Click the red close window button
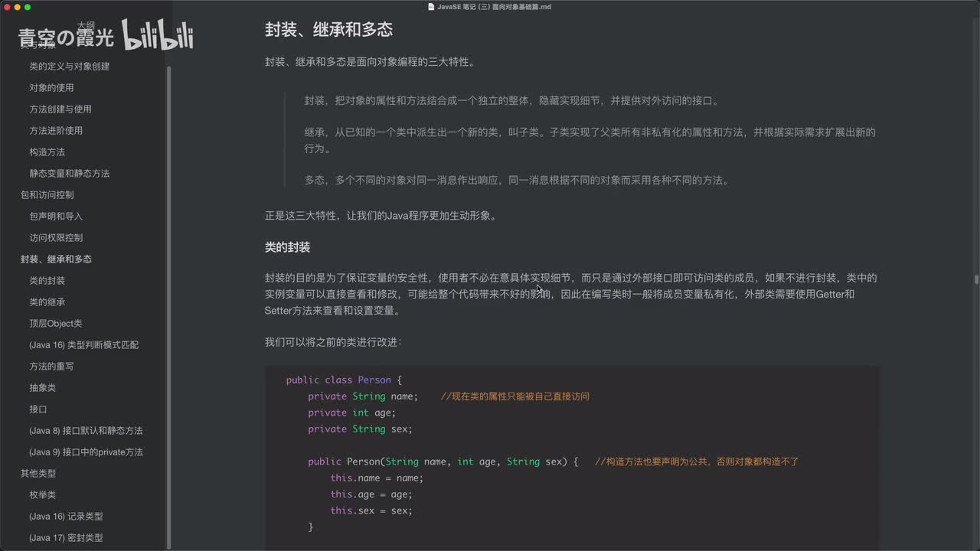The width and height of the screenshot is (980, 551). point(6,7)
